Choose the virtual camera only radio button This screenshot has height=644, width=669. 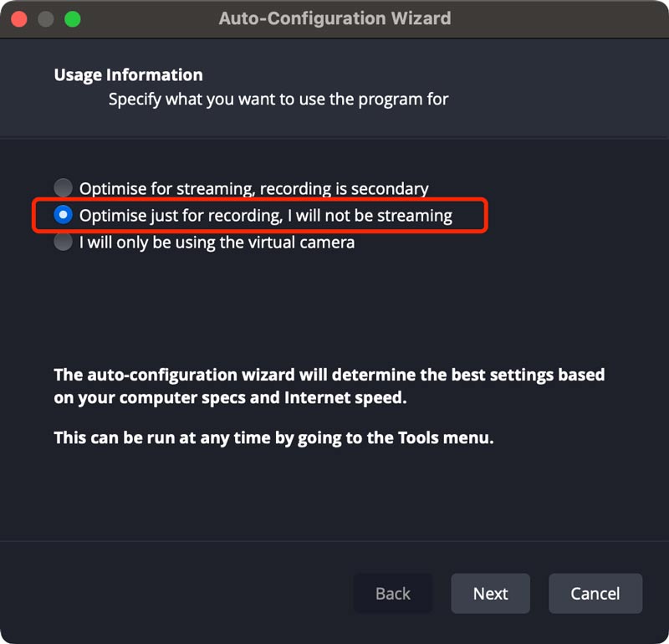pos(64,243)
